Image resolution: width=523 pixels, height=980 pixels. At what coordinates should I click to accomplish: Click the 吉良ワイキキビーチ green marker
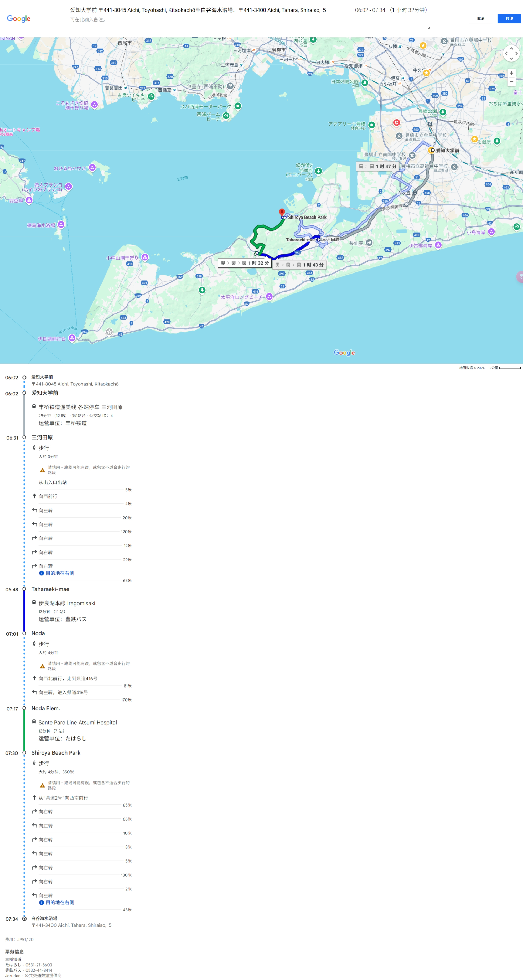coord(151,96)
